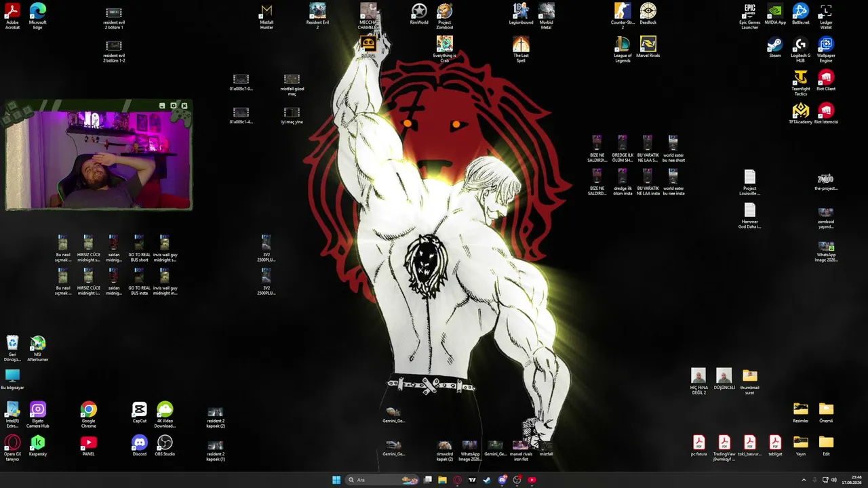Select the Everything is Crab icon
Image resolution: width=868 pixels, height=488 pixels.
[445, 49]
